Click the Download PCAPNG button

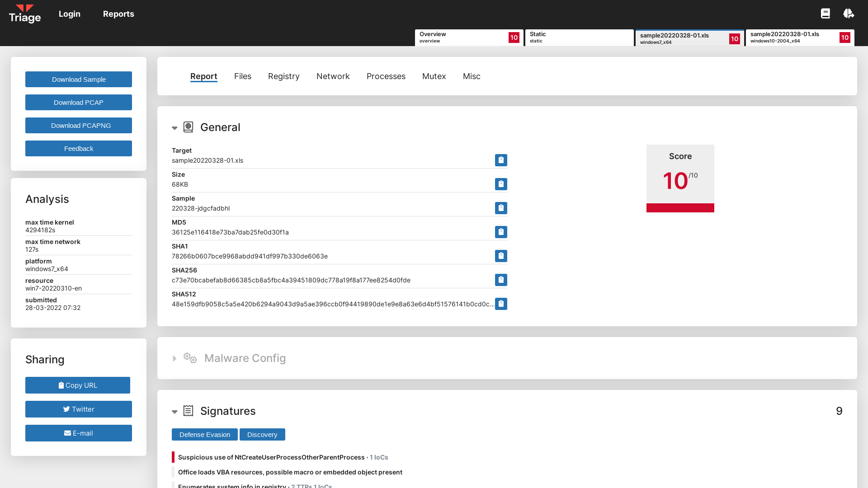79,126
